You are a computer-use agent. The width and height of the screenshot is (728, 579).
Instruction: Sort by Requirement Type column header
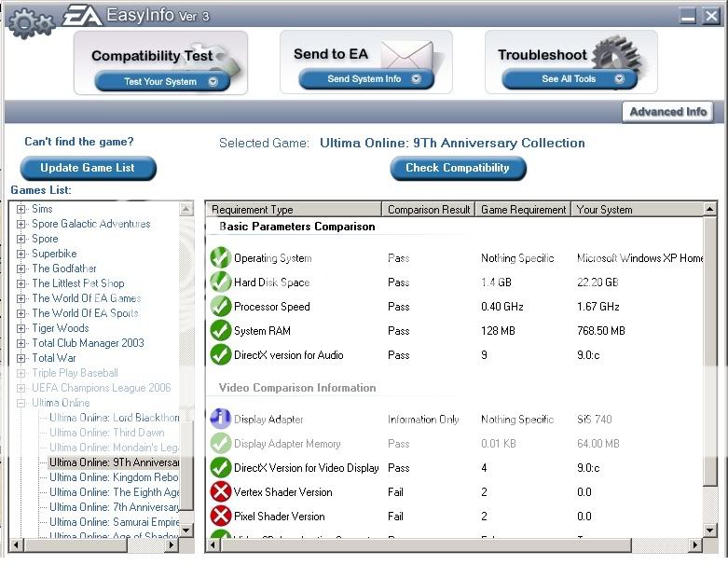tap(294, 210)
